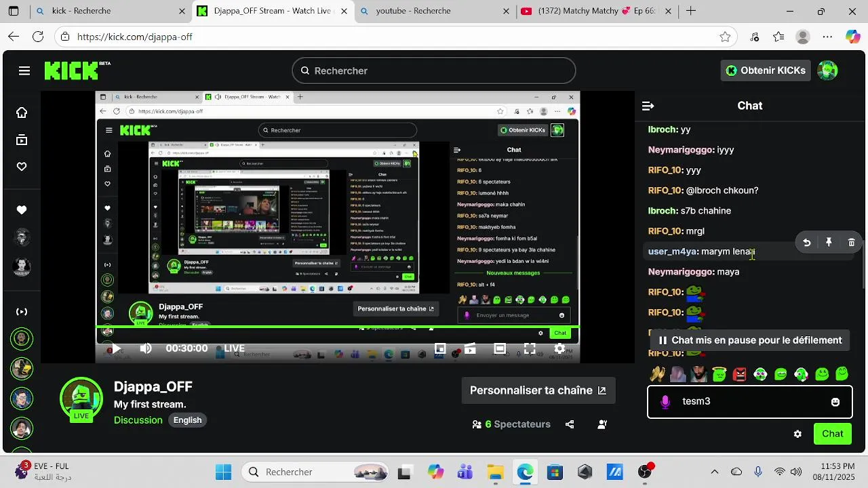Insert the angry red emote
The width and height of the screenshot is (868, 488).
click(x=739, y=373)
